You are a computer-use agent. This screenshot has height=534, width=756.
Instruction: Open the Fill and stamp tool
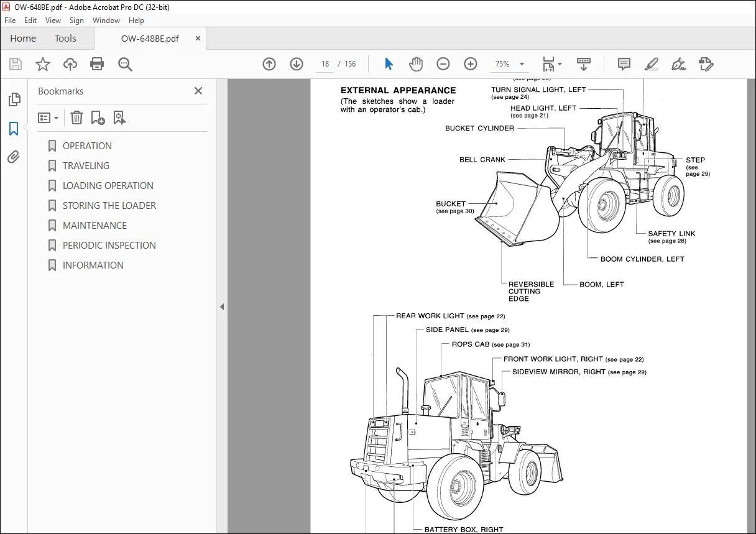[x=706, y=64]
